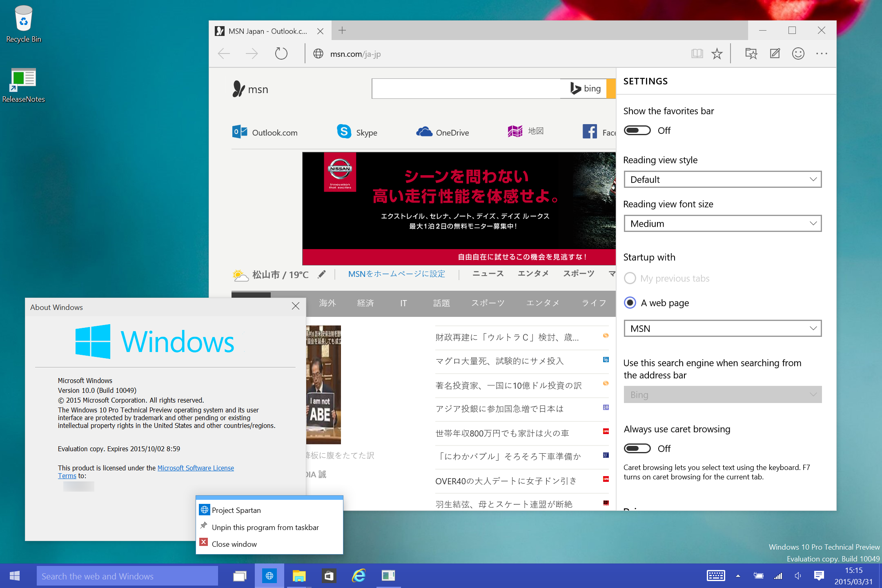882x588 pixels.
Task: Choose Close window from the jump list
Action: 235,543
